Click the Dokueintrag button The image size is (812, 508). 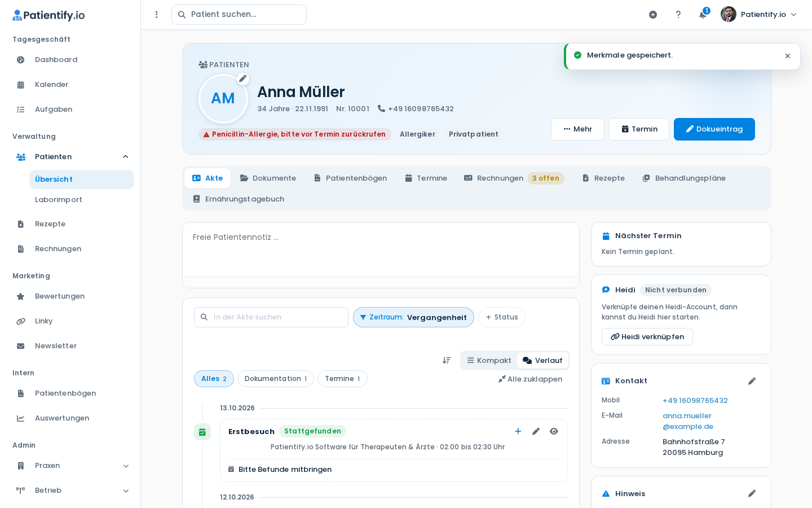pos(714,129)
